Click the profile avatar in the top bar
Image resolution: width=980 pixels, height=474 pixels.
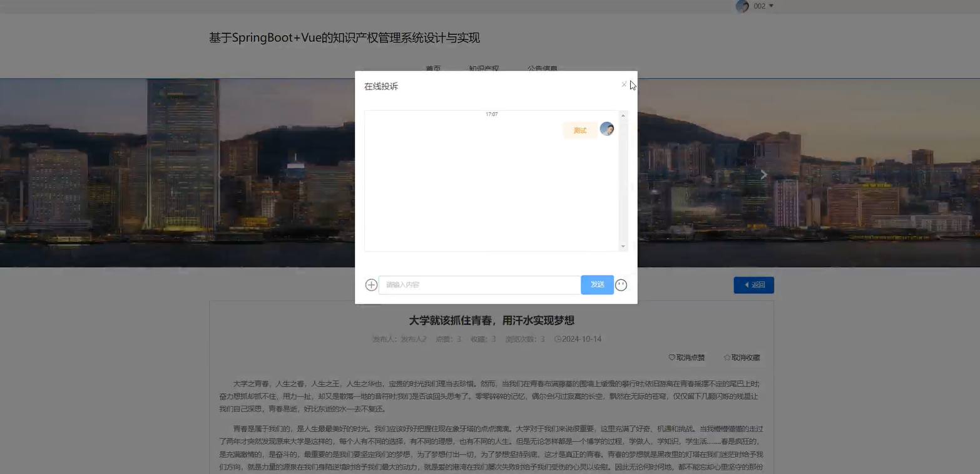[x=742, y=6]
